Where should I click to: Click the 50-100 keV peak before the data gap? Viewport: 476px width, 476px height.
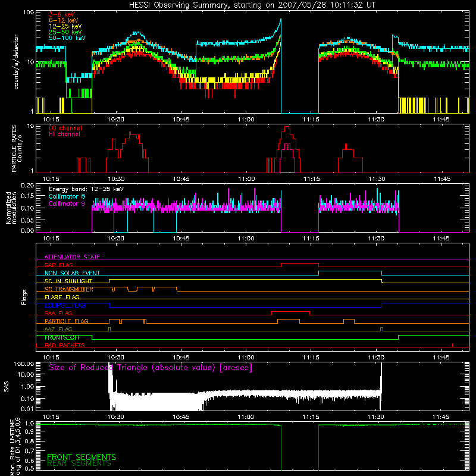tap(280, 20)
